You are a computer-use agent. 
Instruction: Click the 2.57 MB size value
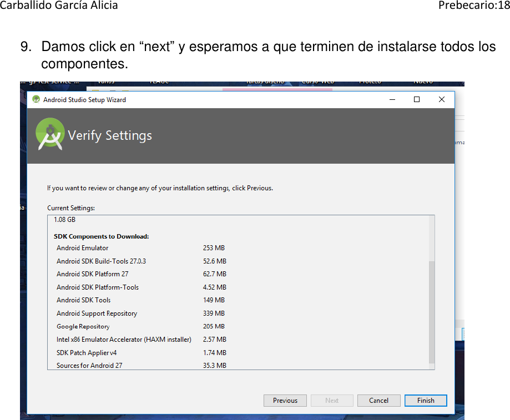tap(215, 340)
